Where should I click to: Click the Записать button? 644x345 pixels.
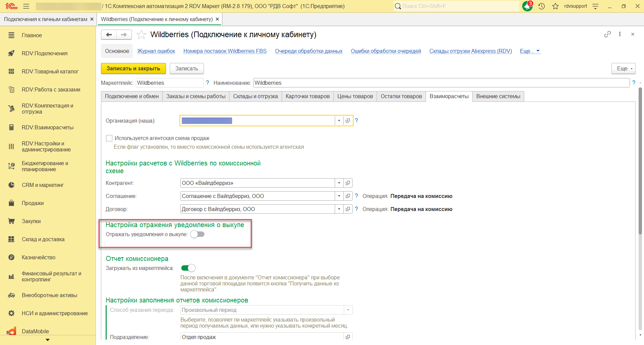187,68
